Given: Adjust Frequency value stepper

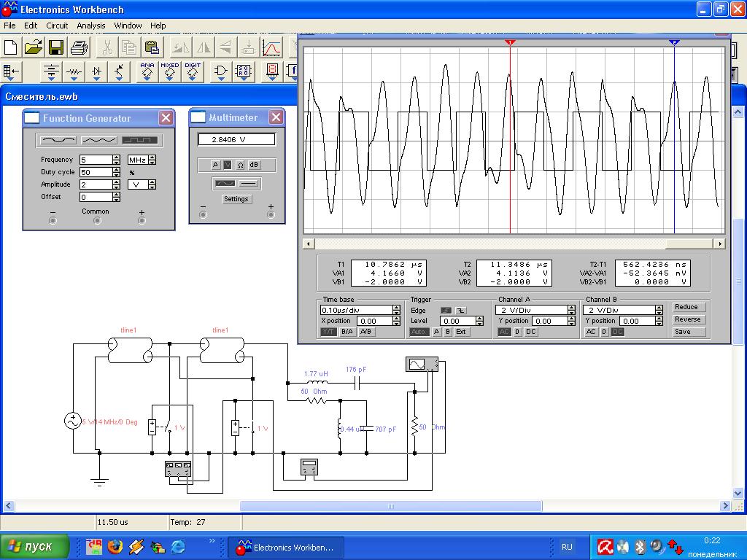Looking at the screenshot, I should click(116, 160).
